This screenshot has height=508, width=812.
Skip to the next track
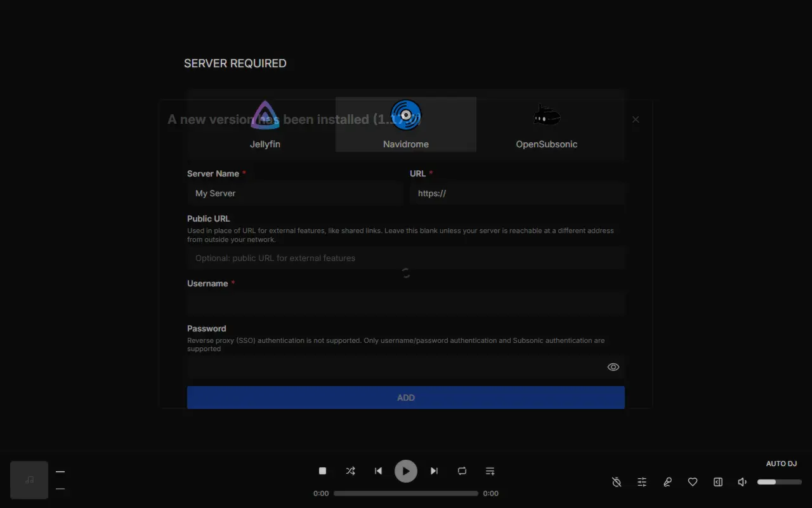click(434, 471)
